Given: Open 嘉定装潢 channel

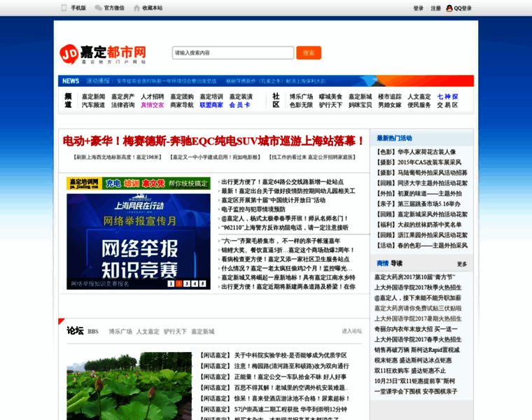Looking at the screenshot, I should tap(241, 97).
